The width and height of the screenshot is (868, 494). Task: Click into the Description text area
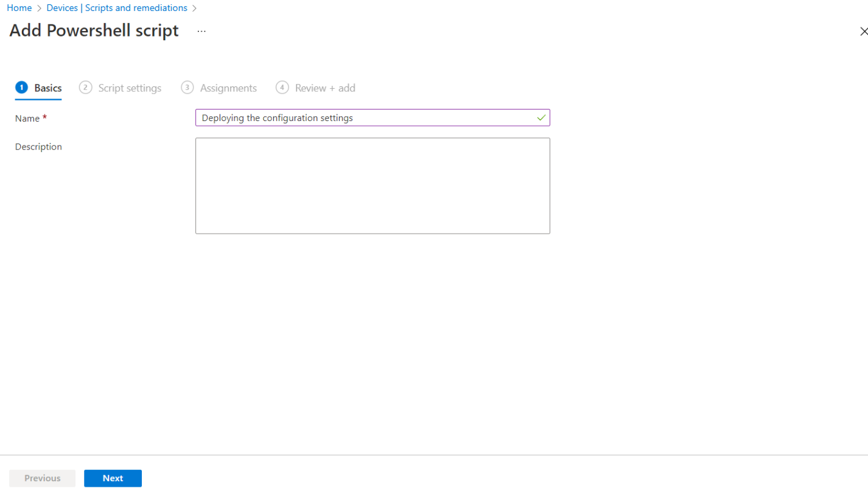pos(373,186)
